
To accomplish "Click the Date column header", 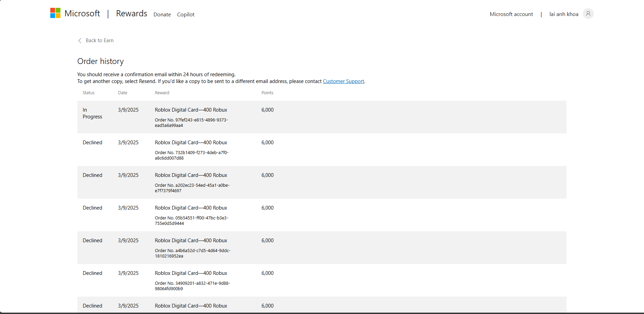I will (123, 93).
